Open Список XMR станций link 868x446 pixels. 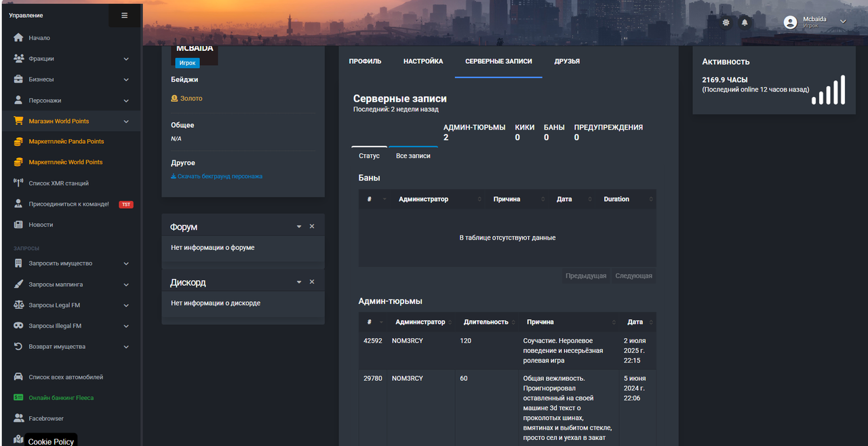point(58,183)
